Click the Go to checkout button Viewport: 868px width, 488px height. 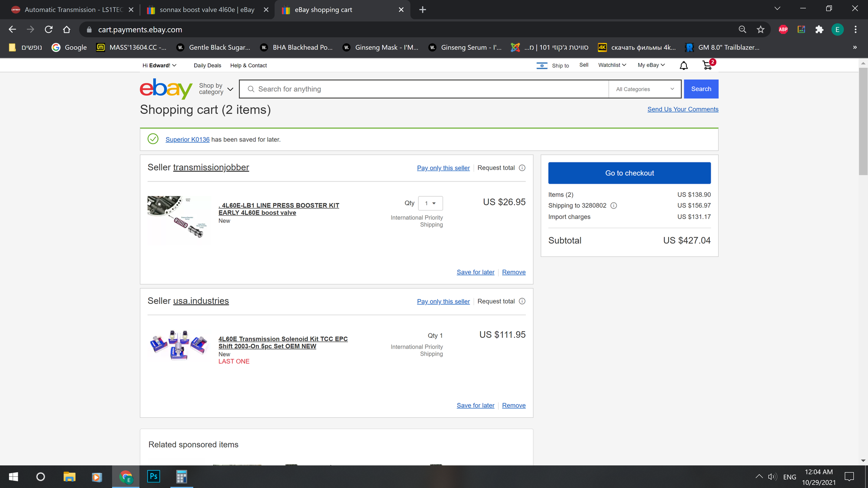629,173
